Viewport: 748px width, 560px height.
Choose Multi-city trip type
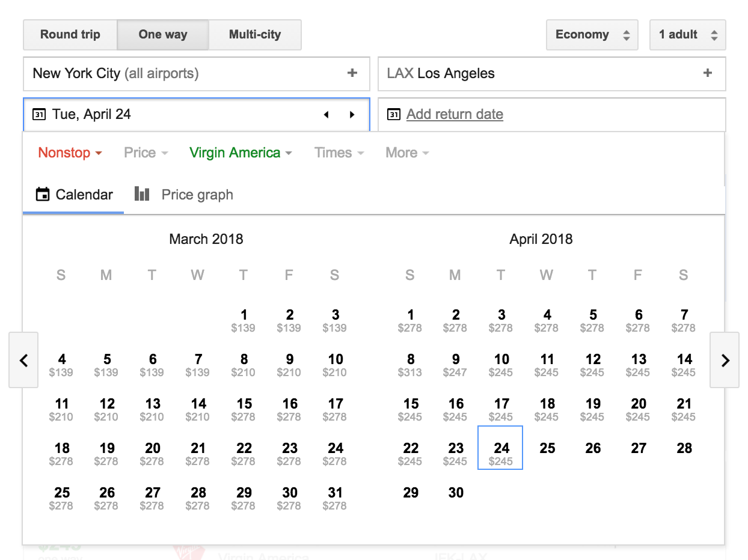(255, 35)
